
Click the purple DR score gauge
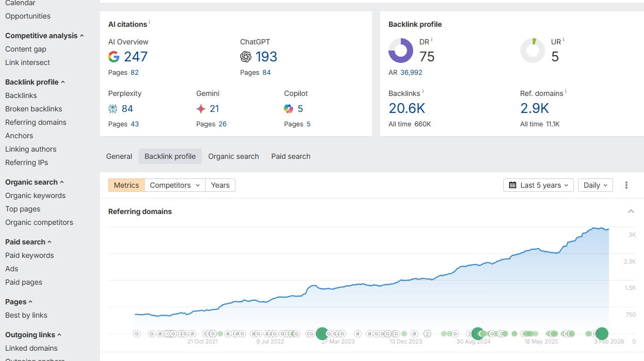point(401,52)
